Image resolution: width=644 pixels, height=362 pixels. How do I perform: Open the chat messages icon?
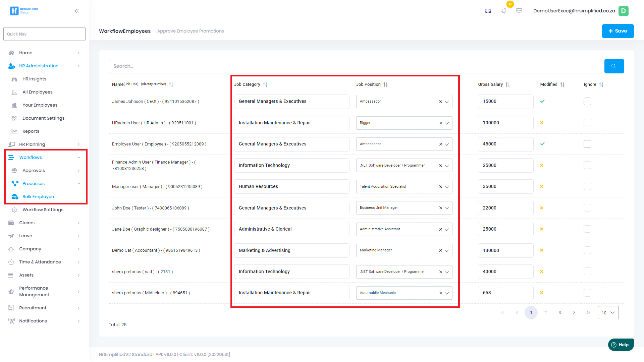519,11
